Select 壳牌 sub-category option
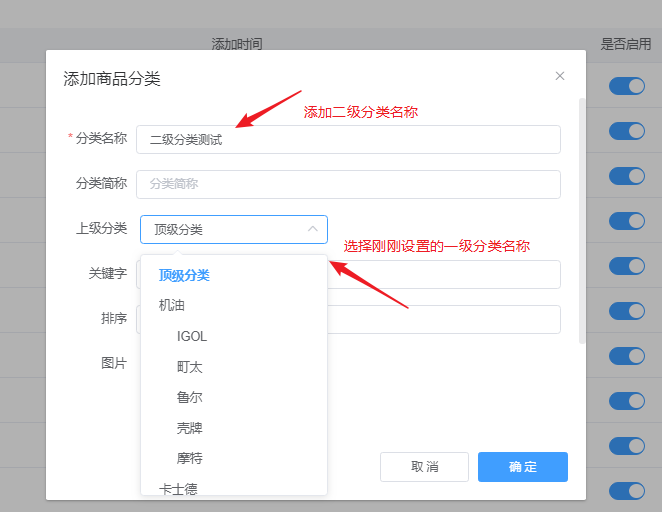 pyautogui.click(x=190, y=428)
